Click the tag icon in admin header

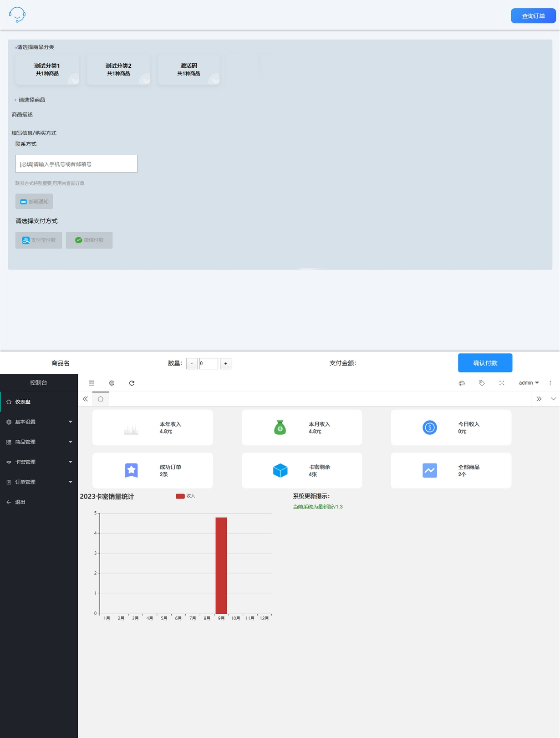[482, 383]
